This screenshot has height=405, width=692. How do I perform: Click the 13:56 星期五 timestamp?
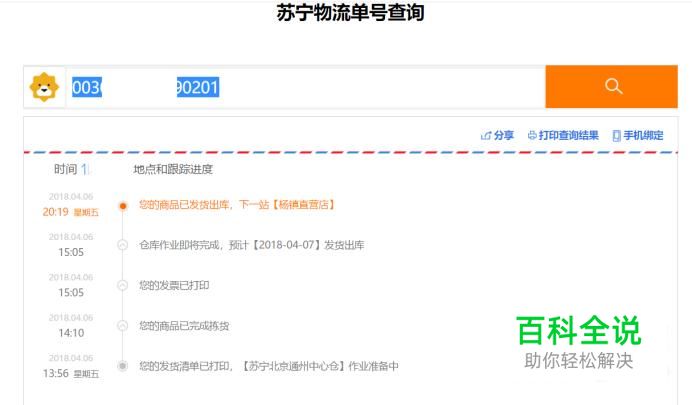coord(71,374)
